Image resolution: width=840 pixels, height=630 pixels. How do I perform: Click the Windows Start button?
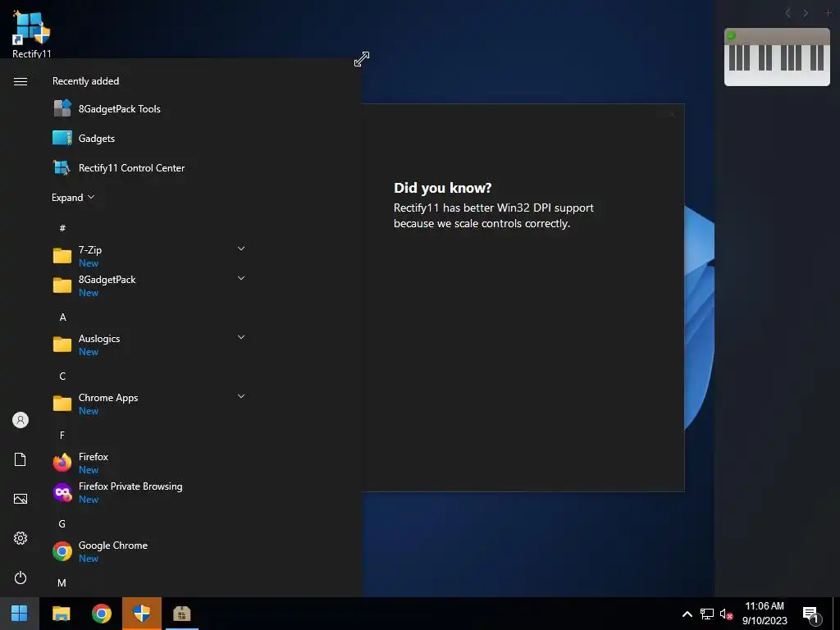click(20, 614)
